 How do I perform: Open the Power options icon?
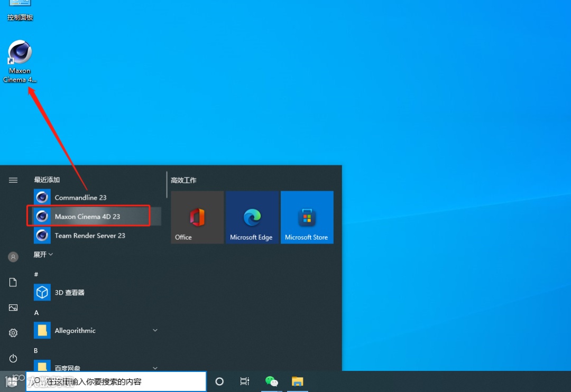[13, 358]
